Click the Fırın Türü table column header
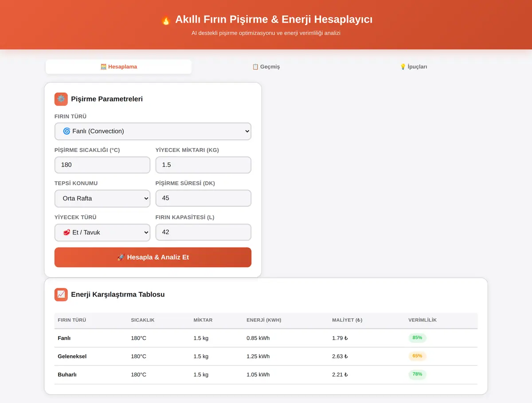 pyautogui.click(x=72, y=320)
